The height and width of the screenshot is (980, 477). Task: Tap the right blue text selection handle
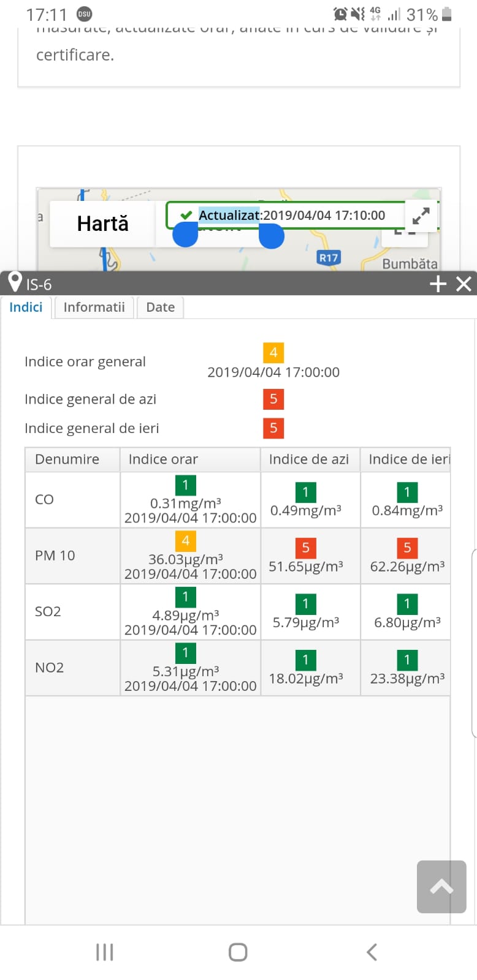point(271,236)
